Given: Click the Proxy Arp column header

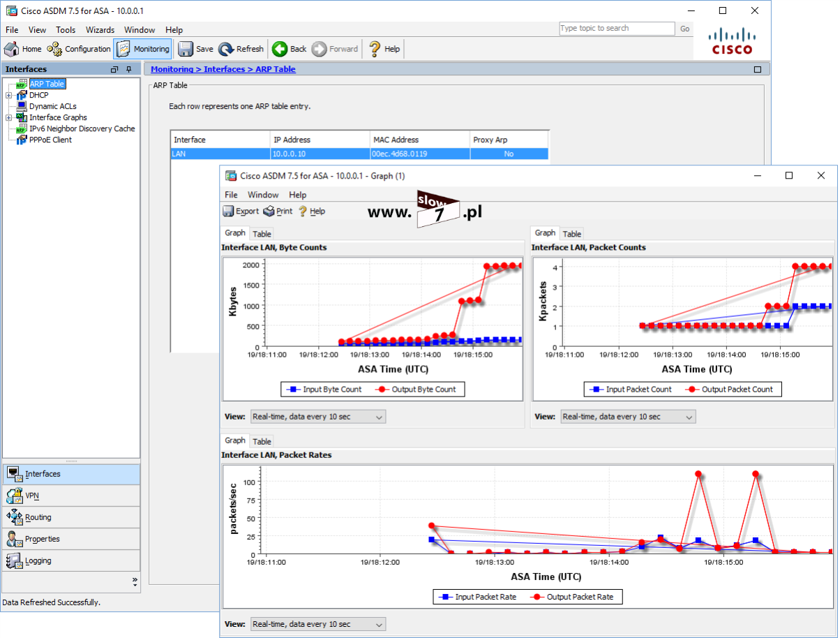Looking at the screenshot, I should click(x=509, y=140).
